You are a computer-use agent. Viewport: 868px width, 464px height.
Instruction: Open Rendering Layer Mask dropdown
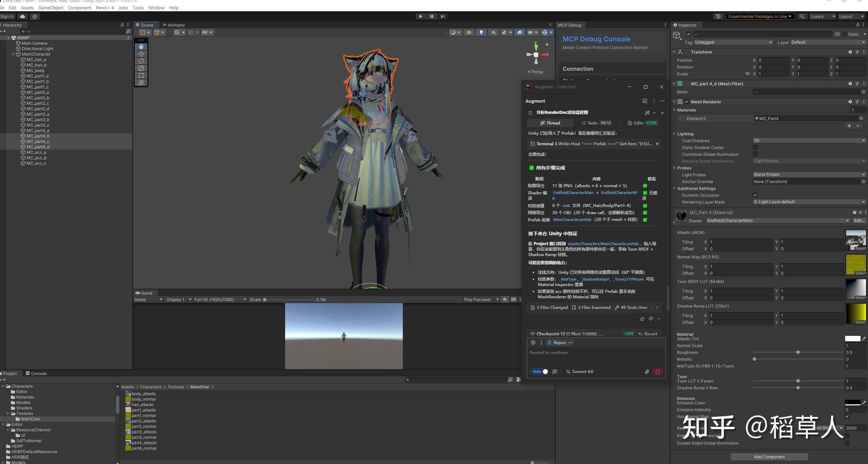pos(809,202)
